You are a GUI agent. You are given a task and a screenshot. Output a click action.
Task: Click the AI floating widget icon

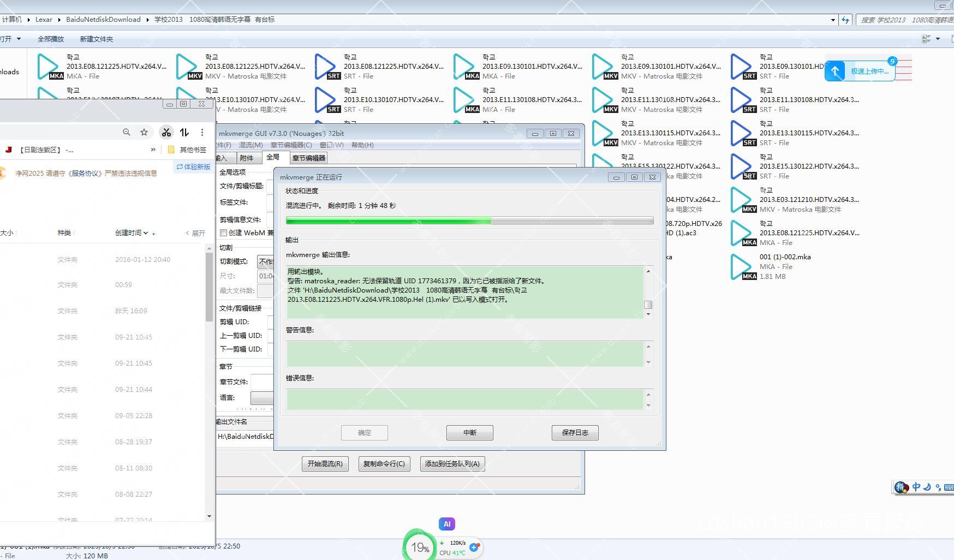[446, 524]
